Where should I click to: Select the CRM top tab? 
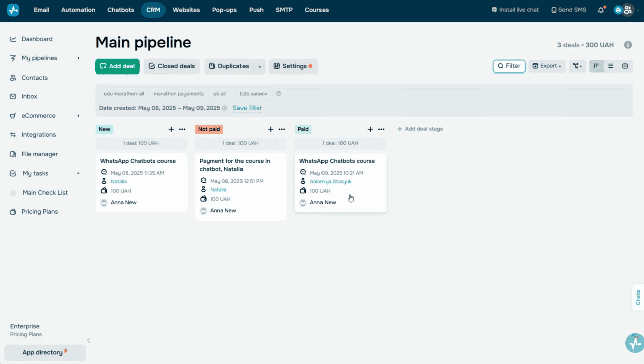tap(153, 10)
